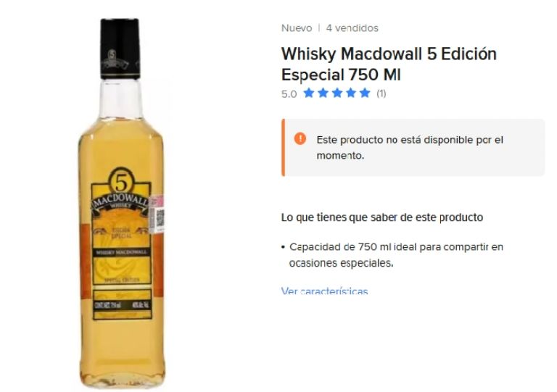Click the Nuevo condition label
557x392 pixels.
tap(297, 28)
